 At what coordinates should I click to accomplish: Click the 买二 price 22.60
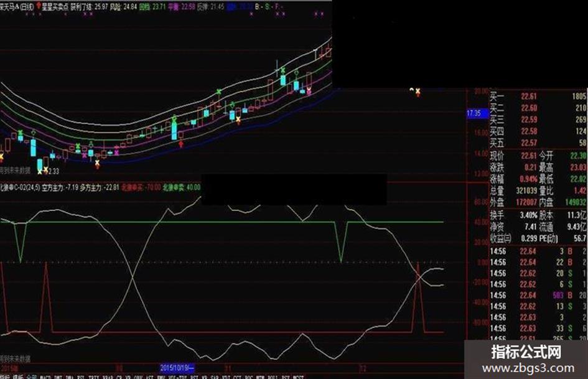point(529,108)
